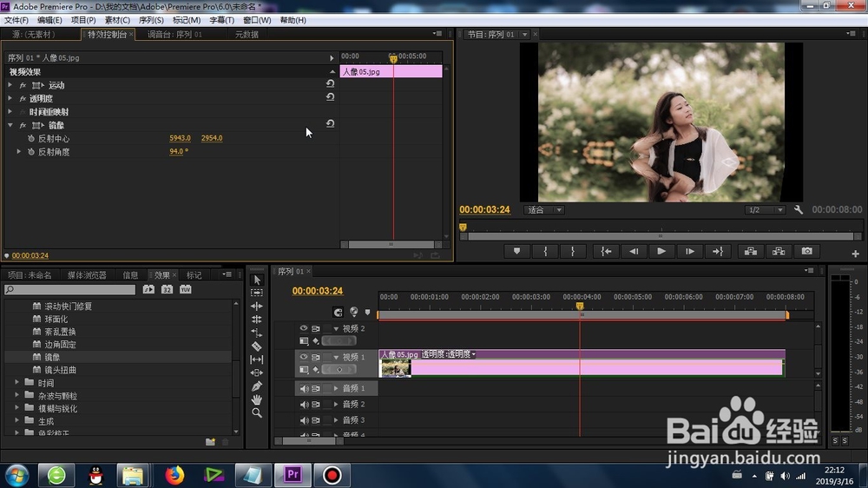Switch to the 媒体浏览器 tab

coord(87,274)
